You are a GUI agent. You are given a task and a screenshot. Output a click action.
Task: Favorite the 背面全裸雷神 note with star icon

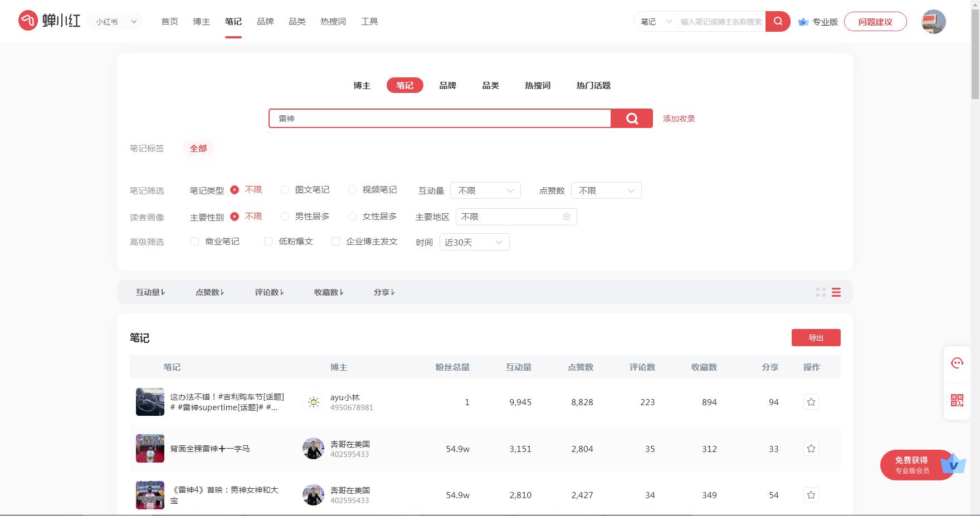click(x=811, y=449)
